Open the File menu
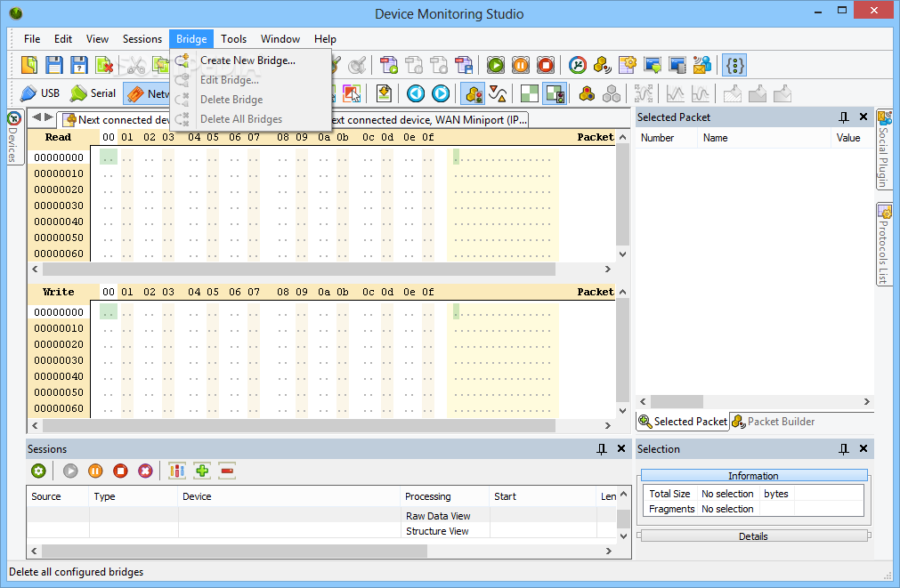This screenshot has height=588, width=900. click(x=32, y=39)
